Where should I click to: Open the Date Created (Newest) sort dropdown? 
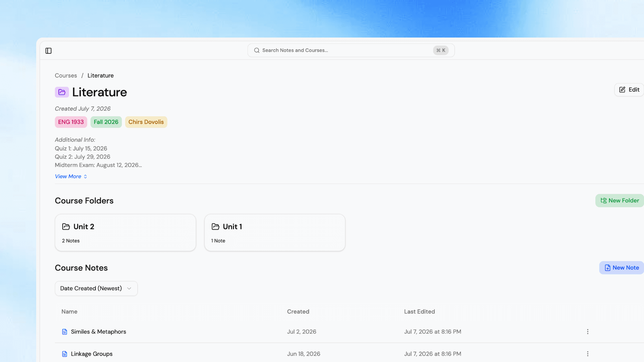coord(96,288)
